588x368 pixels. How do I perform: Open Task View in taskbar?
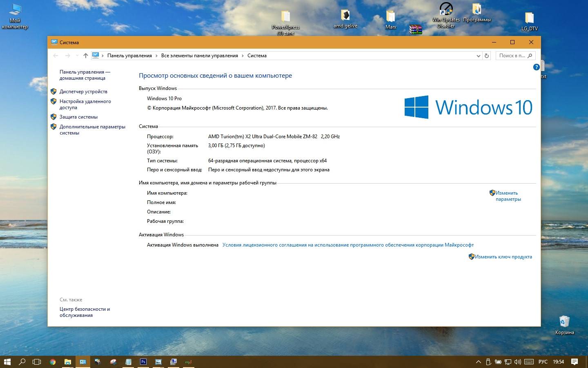click(x=37, y=361)
